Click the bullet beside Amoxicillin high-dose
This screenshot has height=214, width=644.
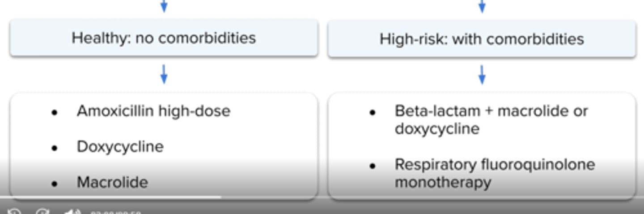click(x=55, y=112)
